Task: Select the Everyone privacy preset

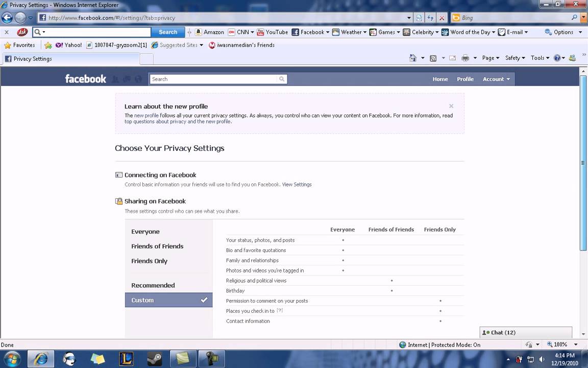Action: coord(145,232)
